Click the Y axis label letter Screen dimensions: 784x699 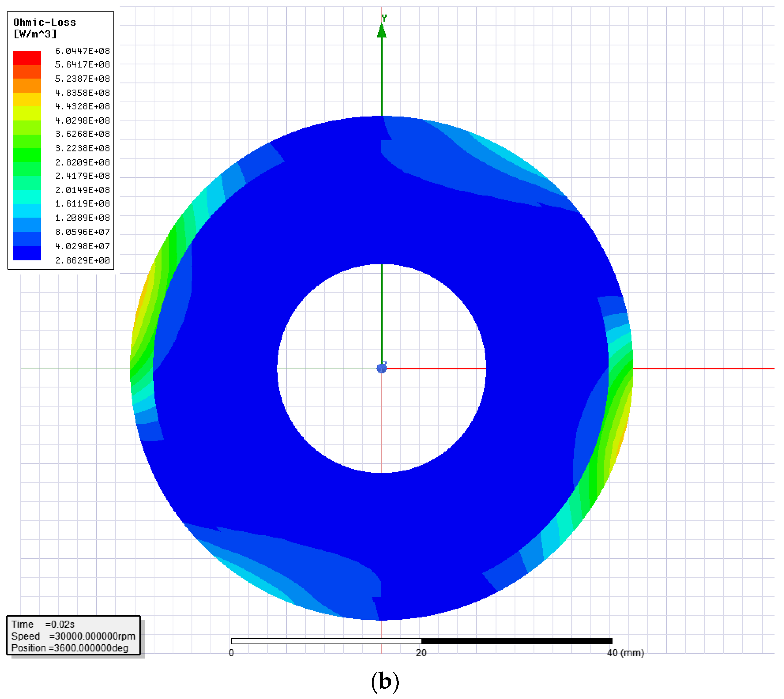(384, 18)
